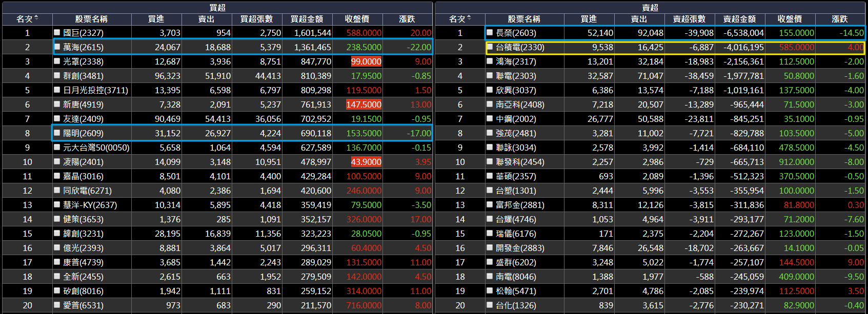Screen dimensions: 868x314
Task: Open the 欣興(3037) stock link
Action: pos(516,90)
